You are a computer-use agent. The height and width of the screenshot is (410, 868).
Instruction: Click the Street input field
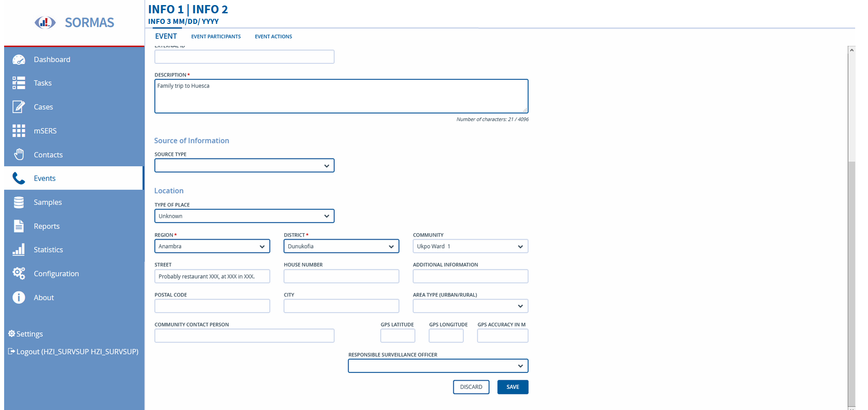coord(212,276)
